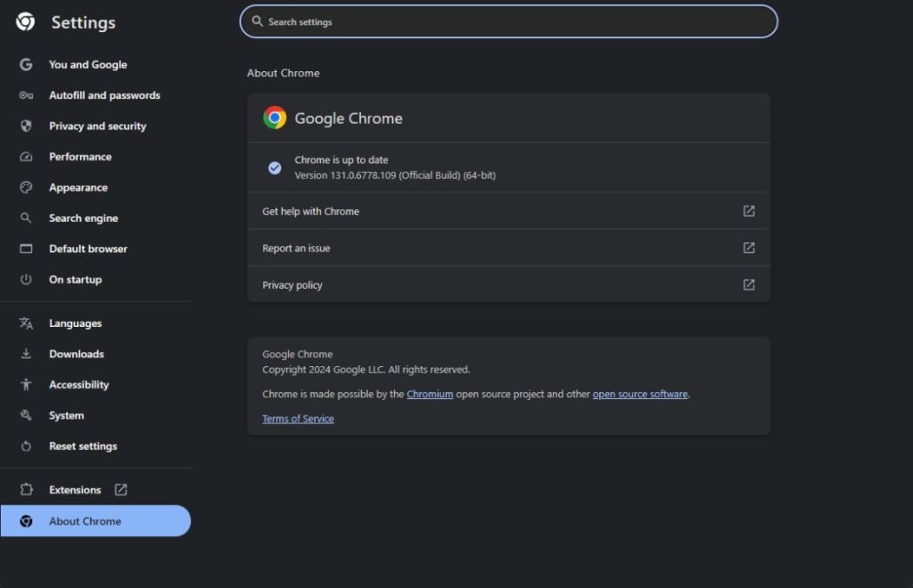Click the open-in-new icon for Report an issue
Image resolution: width=913 pixels, height=588 pixels.
(x=749, y=248)
